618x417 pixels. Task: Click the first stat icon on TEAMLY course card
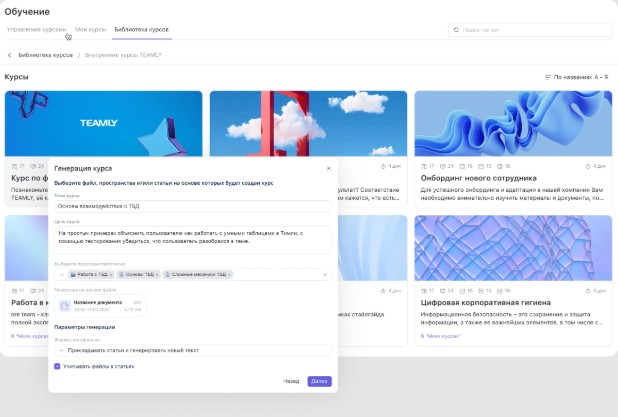click(14, 166)
